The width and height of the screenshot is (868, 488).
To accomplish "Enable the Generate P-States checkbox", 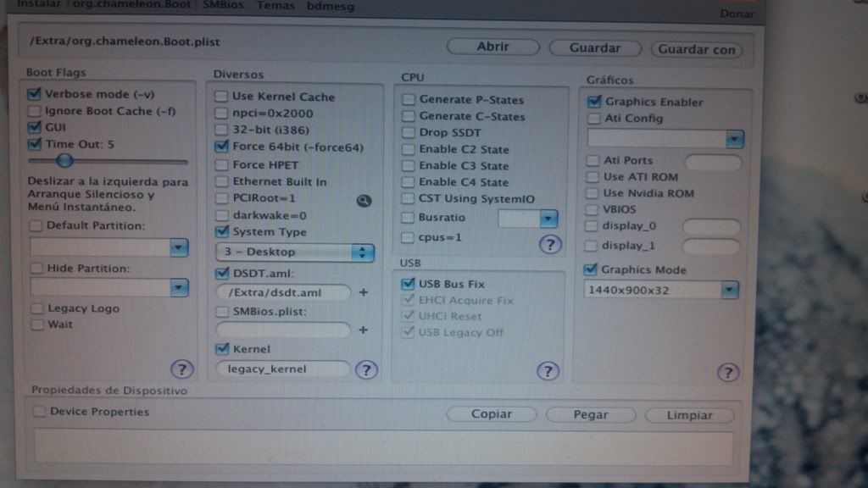I will point(409,100).
